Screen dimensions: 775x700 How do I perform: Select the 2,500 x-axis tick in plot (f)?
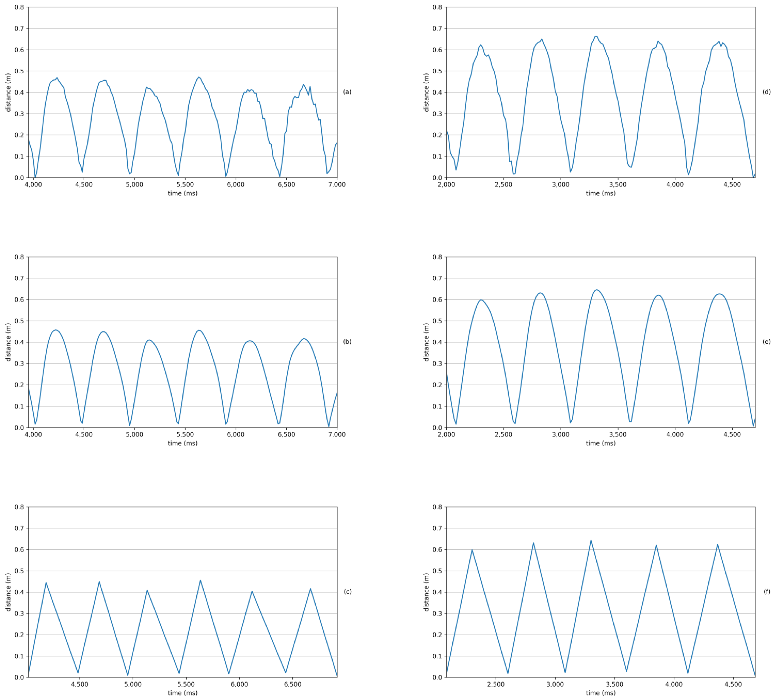coord(496,684)
